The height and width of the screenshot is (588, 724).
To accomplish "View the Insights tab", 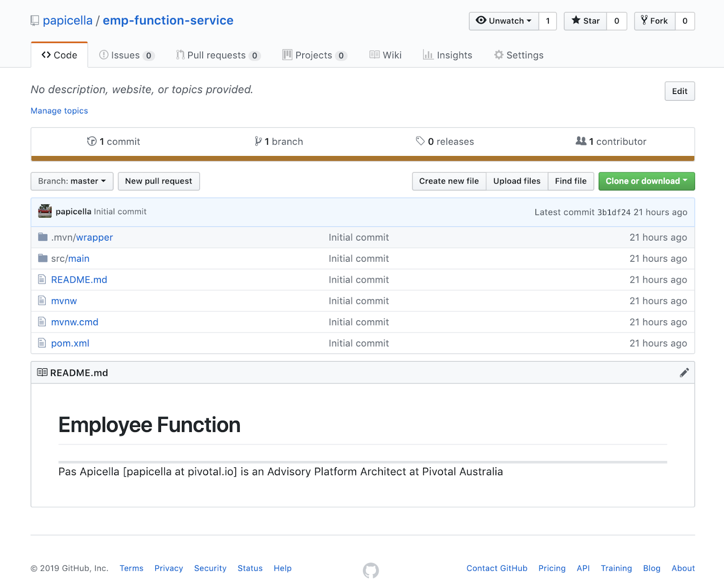I will pos(448,55).
